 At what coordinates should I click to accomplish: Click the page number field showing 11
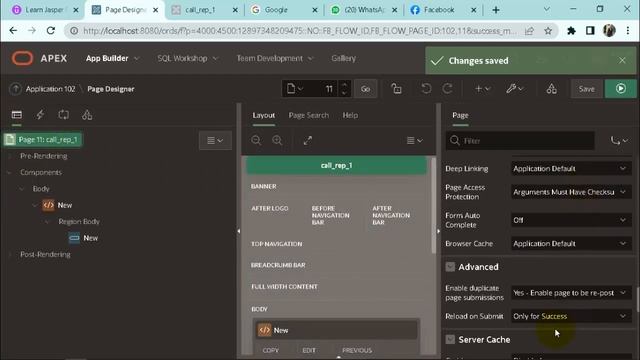(x=322, y=89)
